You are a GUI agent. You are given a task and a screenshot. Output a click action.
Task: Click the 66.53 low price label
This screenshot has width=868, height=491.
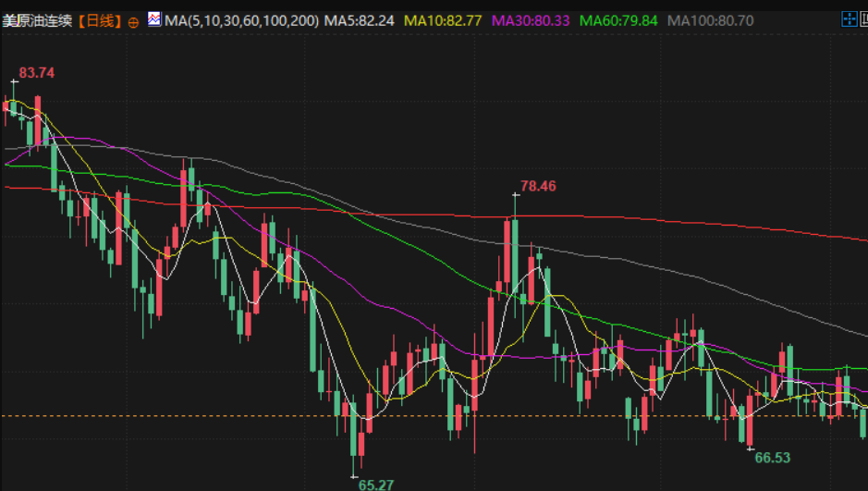point(772,458)
